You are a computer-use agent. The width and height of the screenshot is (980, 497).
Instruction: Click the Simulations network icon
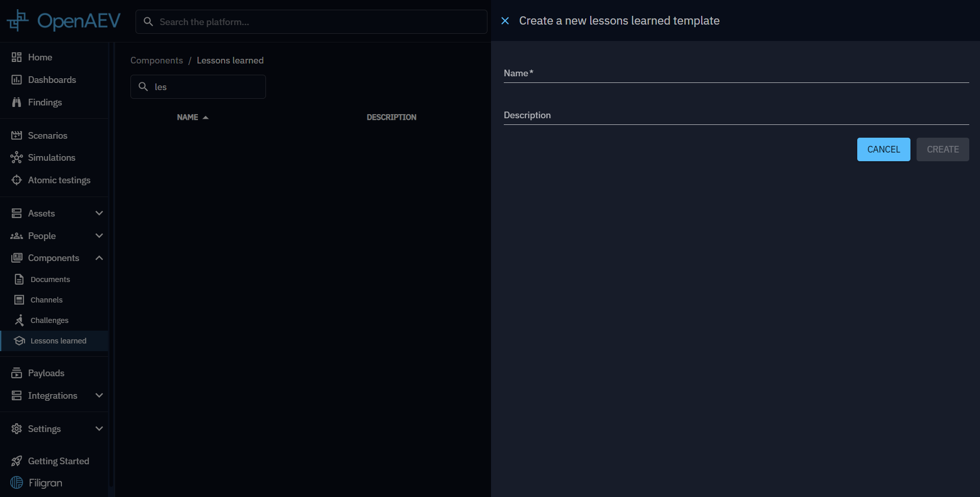[16, 158]
